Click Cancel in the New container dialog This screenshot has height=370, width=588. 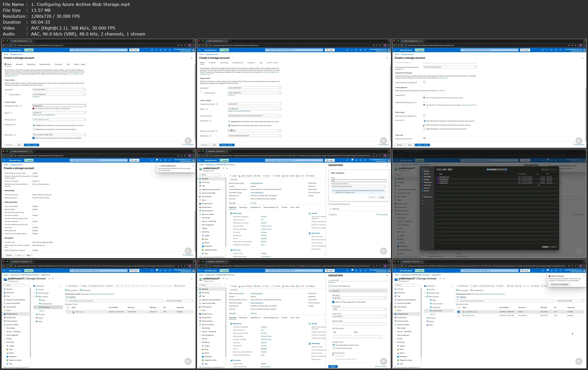coord(382,197)
